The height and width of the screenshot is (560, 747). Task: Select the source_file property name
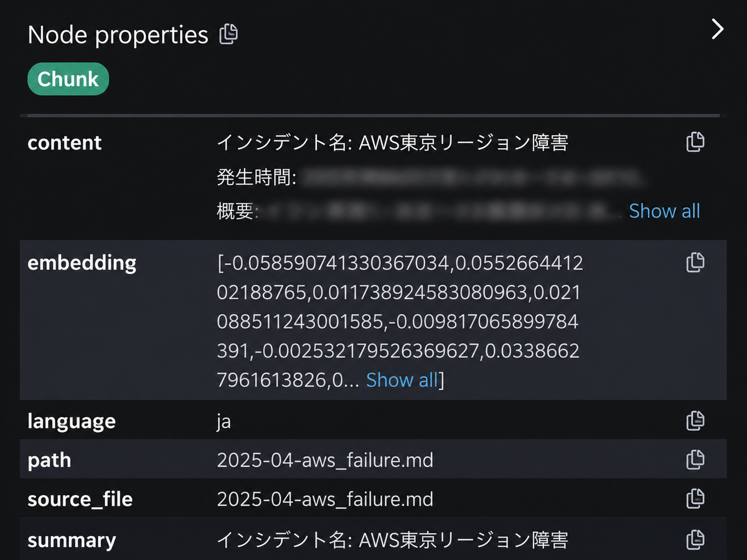(x=80, y=500)
